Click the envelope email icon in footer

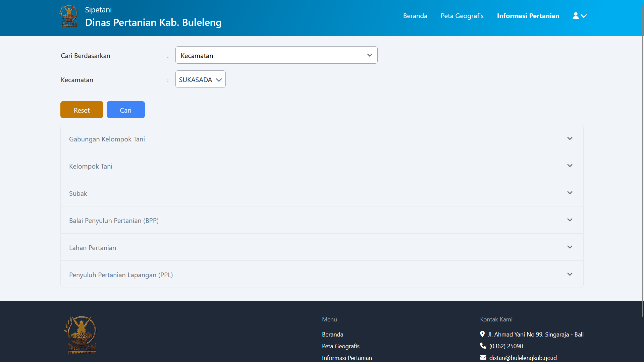(x=483, y=357)
